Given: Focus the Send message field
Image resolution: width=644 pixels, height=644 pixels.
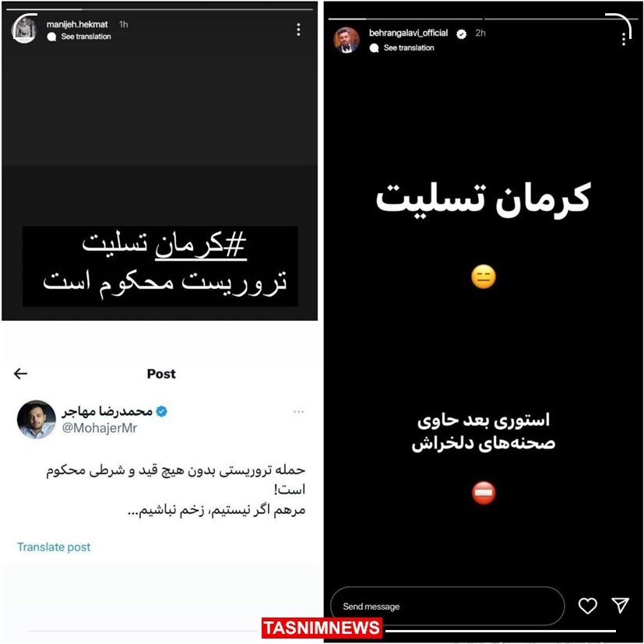Looking at the screenshot, I should click(x=448, y=606).
